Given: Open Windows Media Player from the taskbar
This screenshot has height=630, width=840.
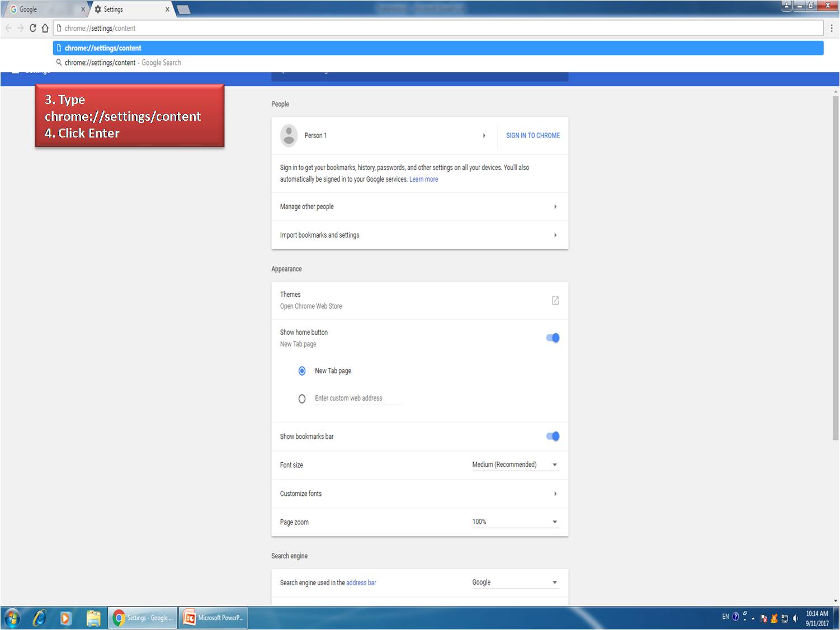Looking at the screenshot, I should (65, 618).
